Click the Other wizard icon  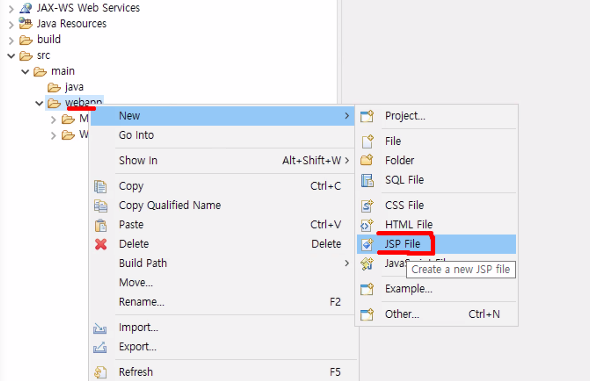(367, 314)
